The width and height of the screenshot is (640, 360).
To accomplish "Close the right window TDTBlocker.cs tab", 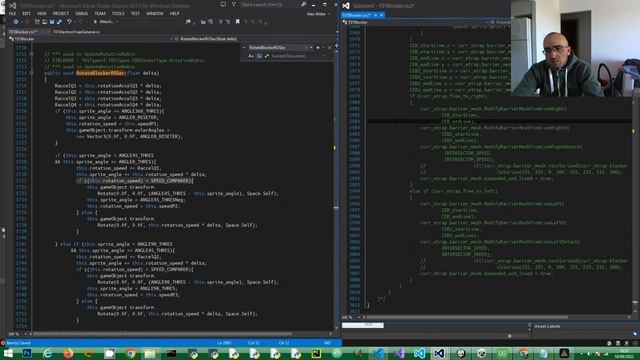I will pyautogui.click(x=382, y=15).
